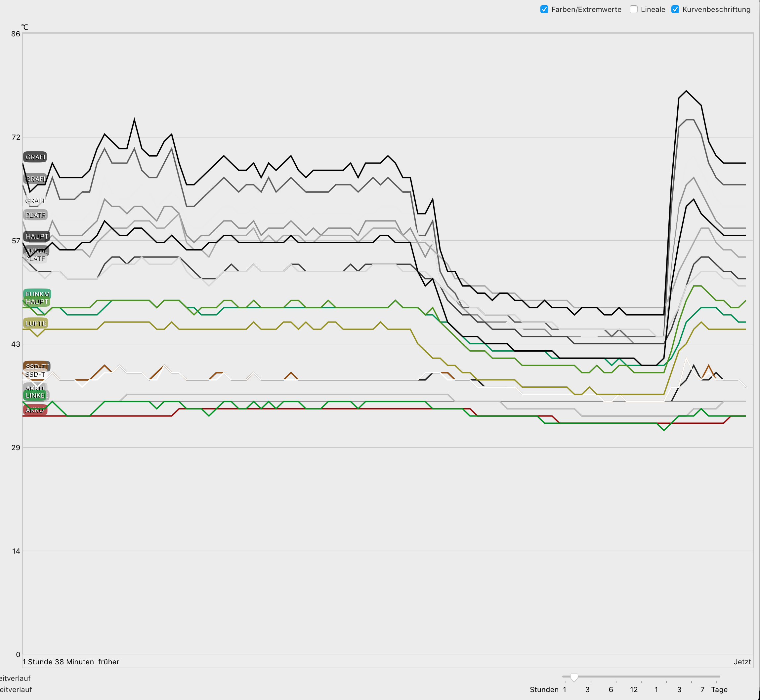Click the olive LUFTE curve label
760x700 pixels.
pyautogui.click(x=35, y=324)
